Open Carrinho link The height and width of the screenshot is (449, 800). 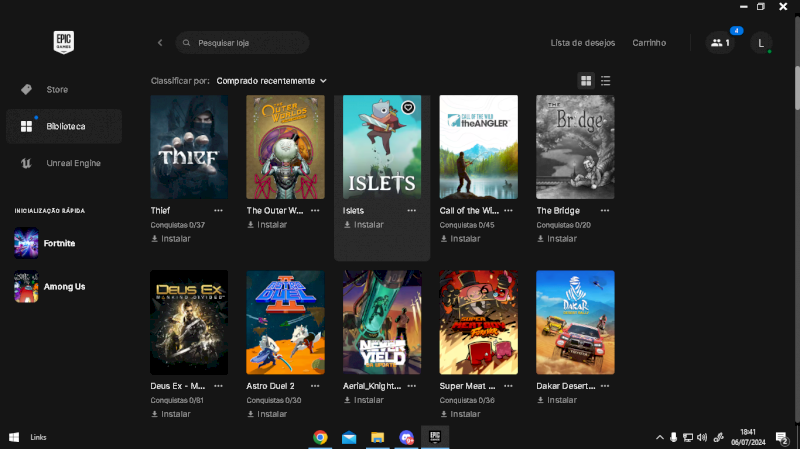point(649,43)
